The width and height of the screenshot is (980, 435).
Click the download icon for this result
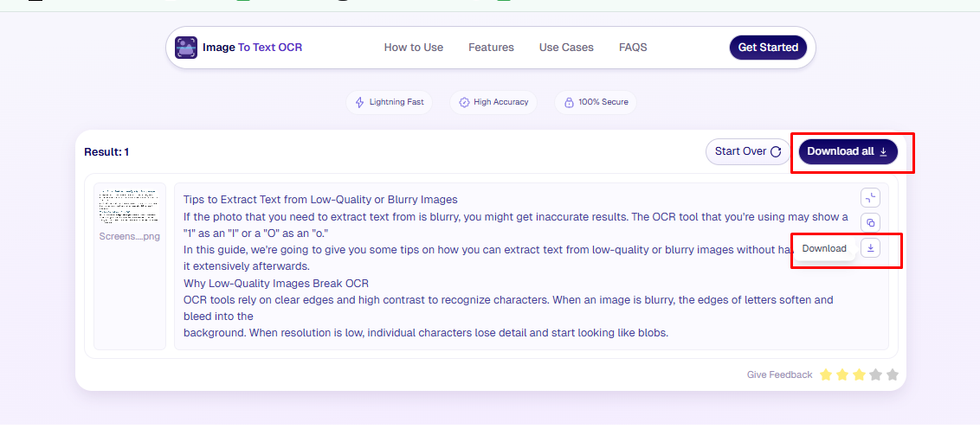871,248
